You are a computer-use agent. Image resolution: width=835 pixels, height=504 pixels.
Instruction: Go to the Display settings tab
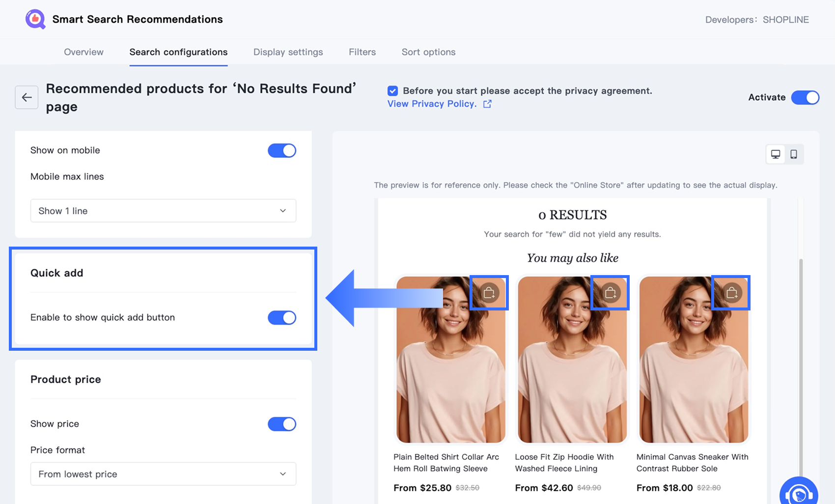coord(288,52)
